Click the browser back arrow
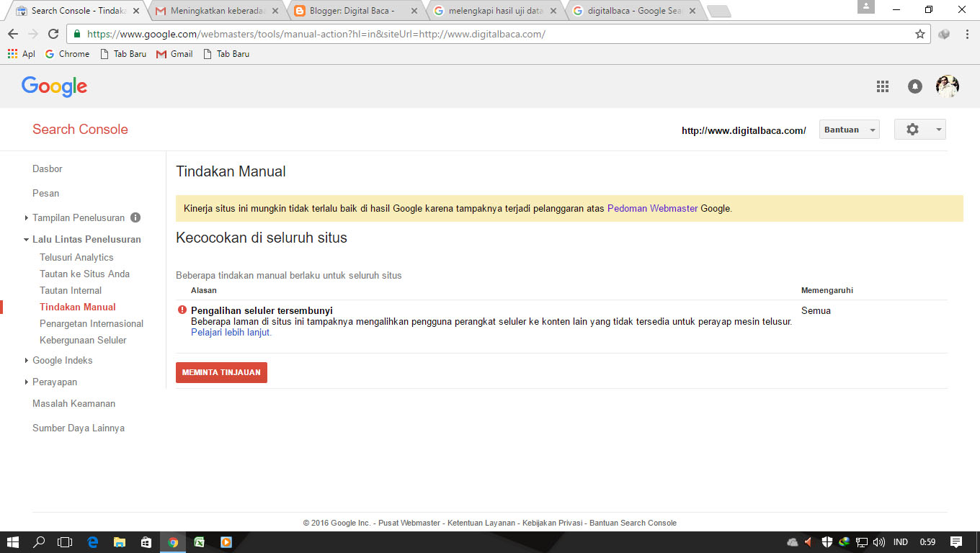 click(x=13, y=34)
